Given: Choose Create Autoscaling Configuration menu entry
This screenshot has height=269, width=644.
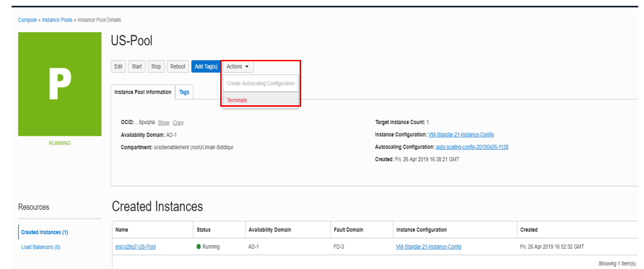Looking at the screenshot, I should click(x=261, y=83).
